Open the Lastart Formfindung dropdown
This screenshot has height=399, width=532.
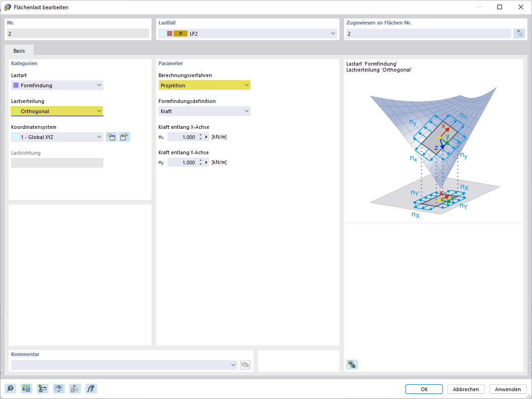coord(57,85)
